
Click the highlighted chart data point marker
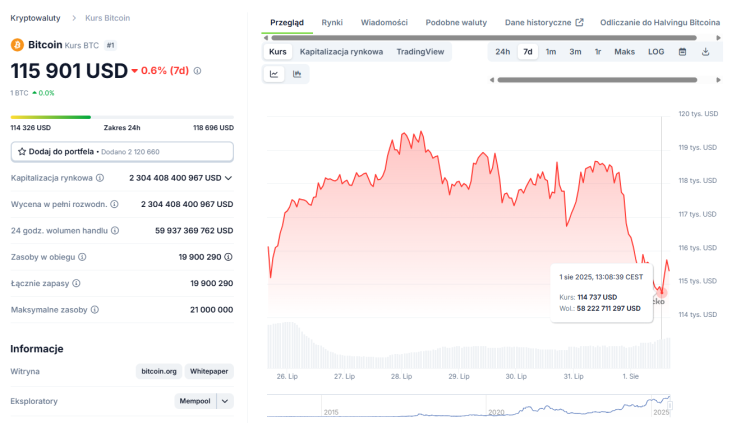coord(662,293)
